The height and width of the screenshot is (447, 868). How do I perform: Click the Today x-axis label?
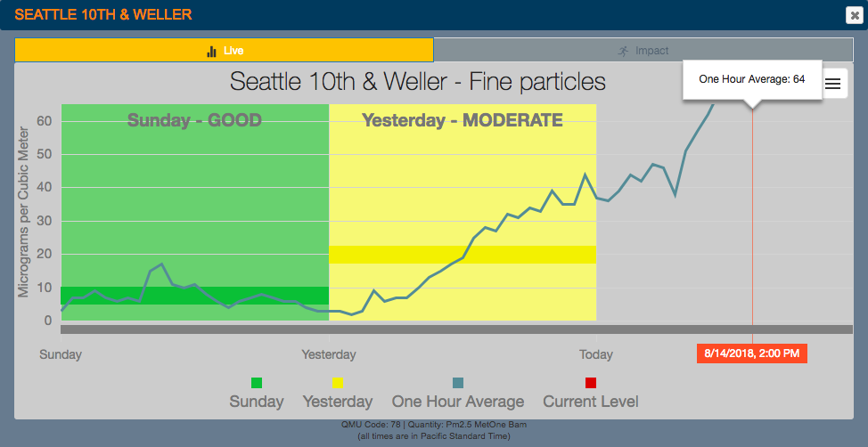tap(596, 354)
